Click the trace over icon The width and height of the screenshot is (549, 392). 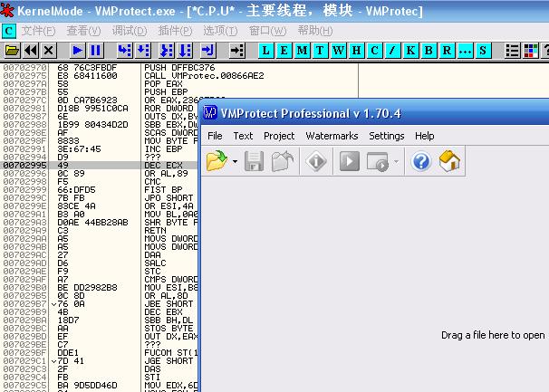click(x=185, y=51)
